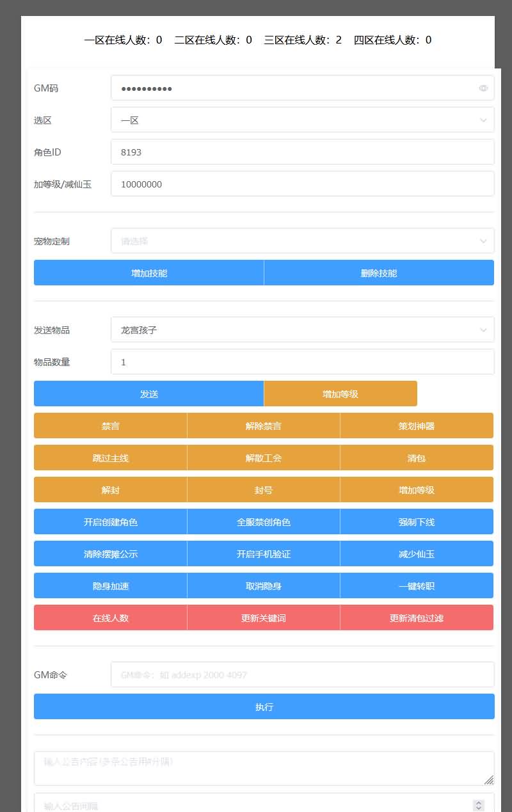Click the 角色ID input field
Screen dimensions: 512x812
[x=302, y=152]
